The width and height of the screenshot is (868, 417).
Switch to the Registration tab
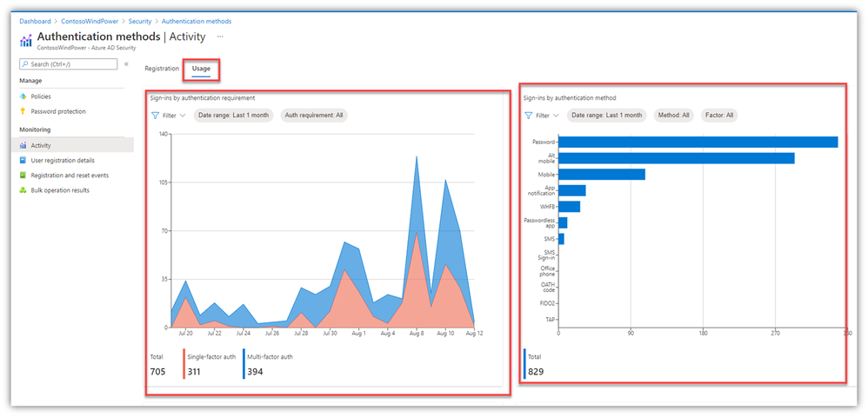click(162, 69)
